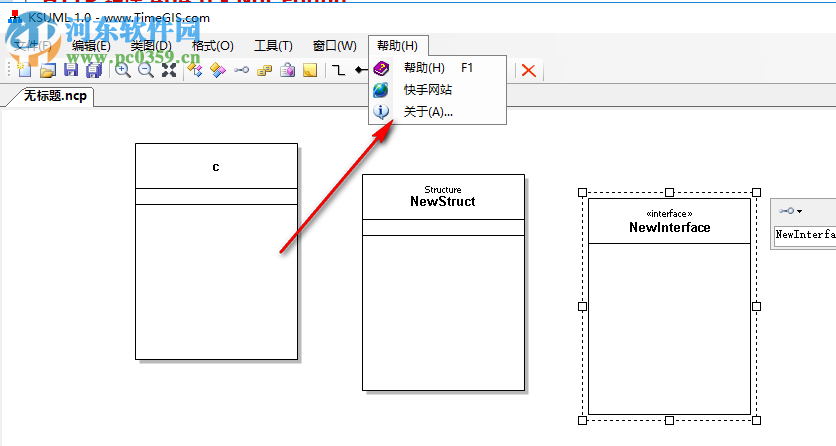The height and width of the screenshot is (446, 836).
Task: Click the Save All diskettes icon
Action: pos(94,70)
